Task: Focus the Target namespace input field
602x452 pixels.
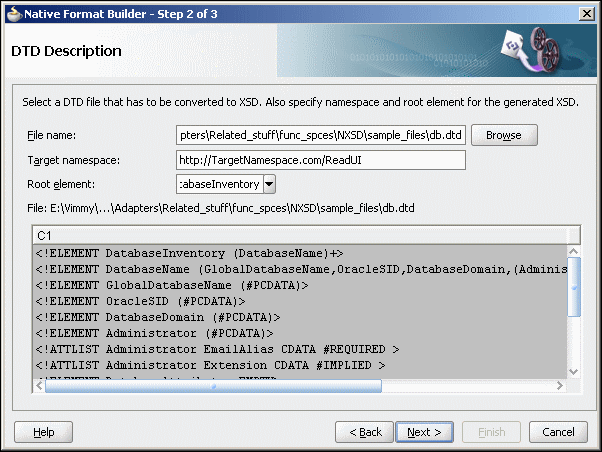Action: pyautogui.click(x=321, y=160)
